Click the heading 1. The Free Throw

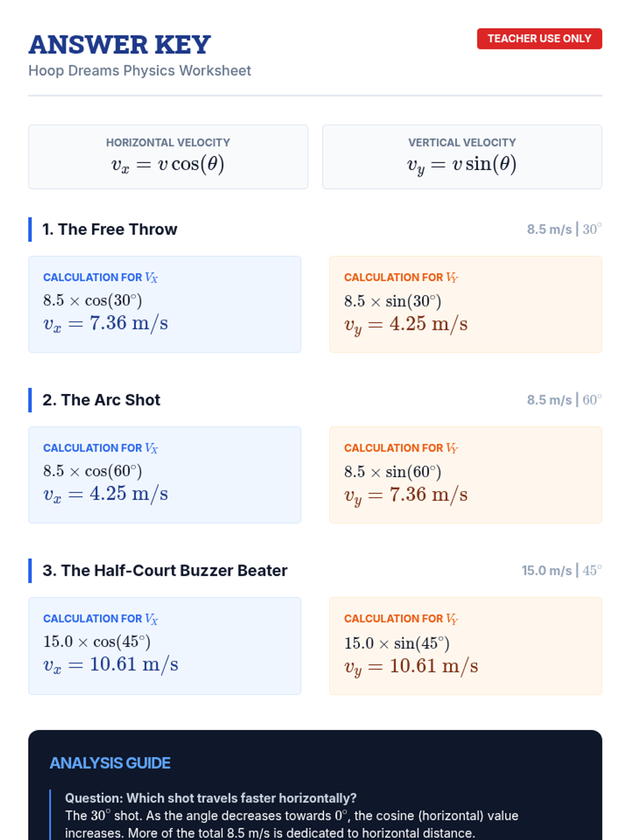(x=110, y=229)
